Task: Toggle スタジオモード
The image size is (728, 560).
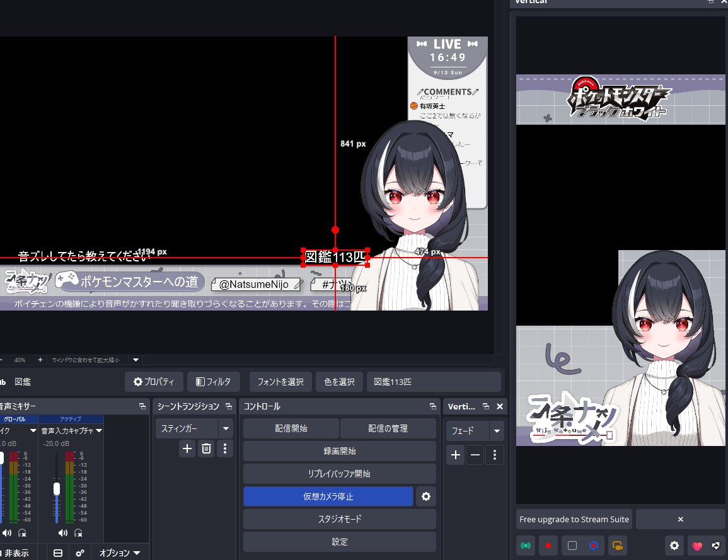Action: (x=339, y=519)
